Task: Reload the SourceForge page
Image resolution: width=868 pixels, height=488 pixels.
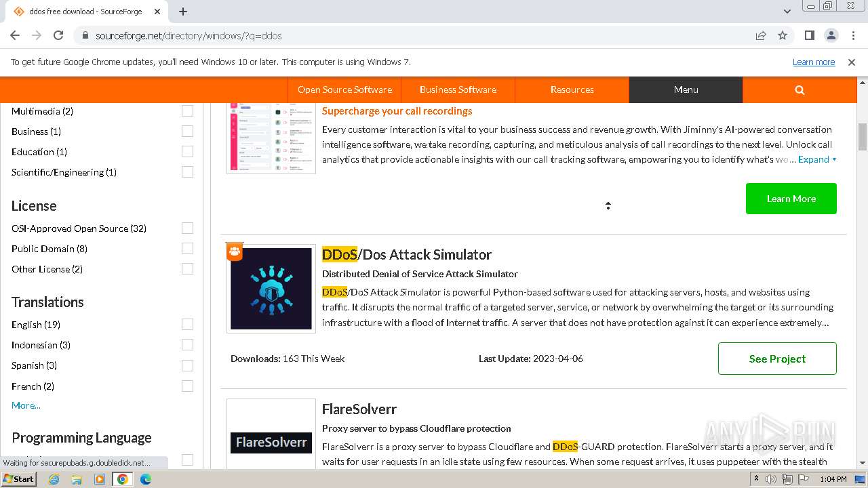Action: 58,35
